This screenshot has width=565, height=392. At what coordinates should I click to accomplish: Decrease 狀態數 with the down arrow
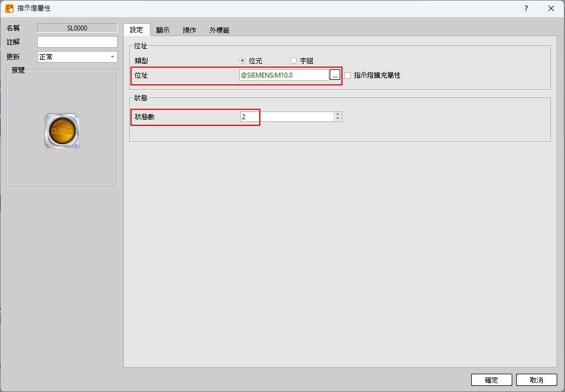click(337, 119)
